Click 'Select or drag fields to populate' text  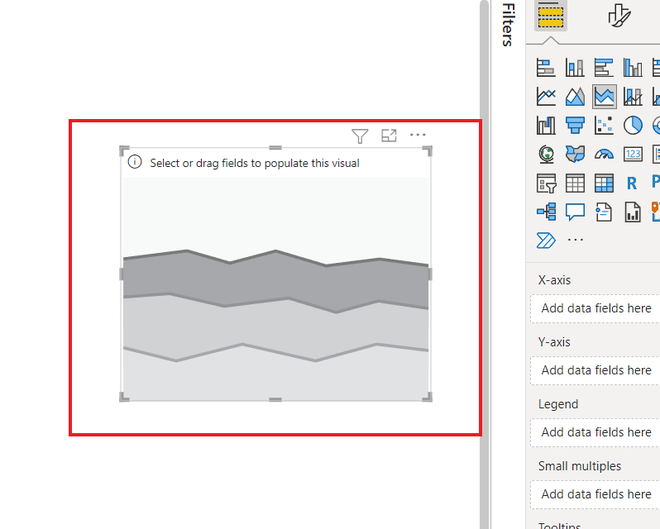coord(255,163)
